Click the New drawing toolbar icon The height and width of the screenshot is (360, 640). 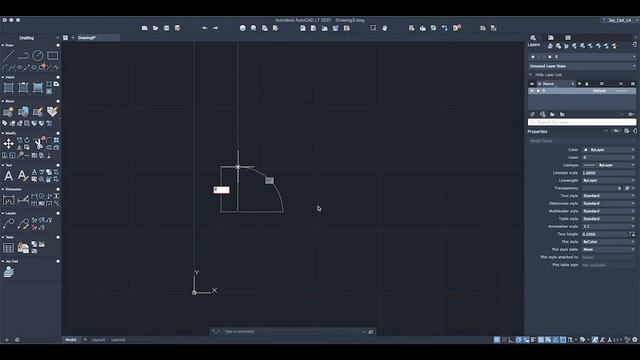(144, 28)
